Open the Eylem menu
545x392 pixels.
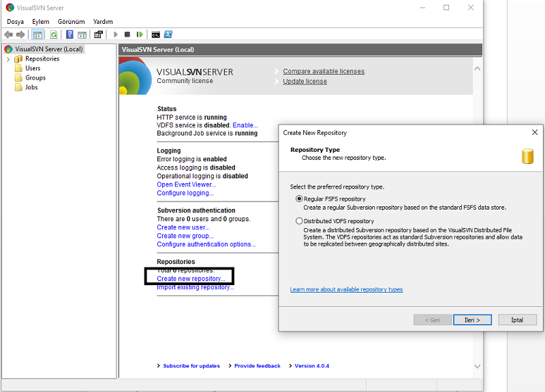point(40,22)
